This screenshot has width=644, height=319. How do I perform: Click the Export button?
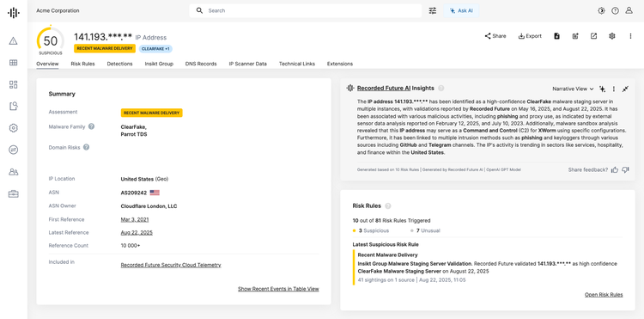tap(530, 36)
